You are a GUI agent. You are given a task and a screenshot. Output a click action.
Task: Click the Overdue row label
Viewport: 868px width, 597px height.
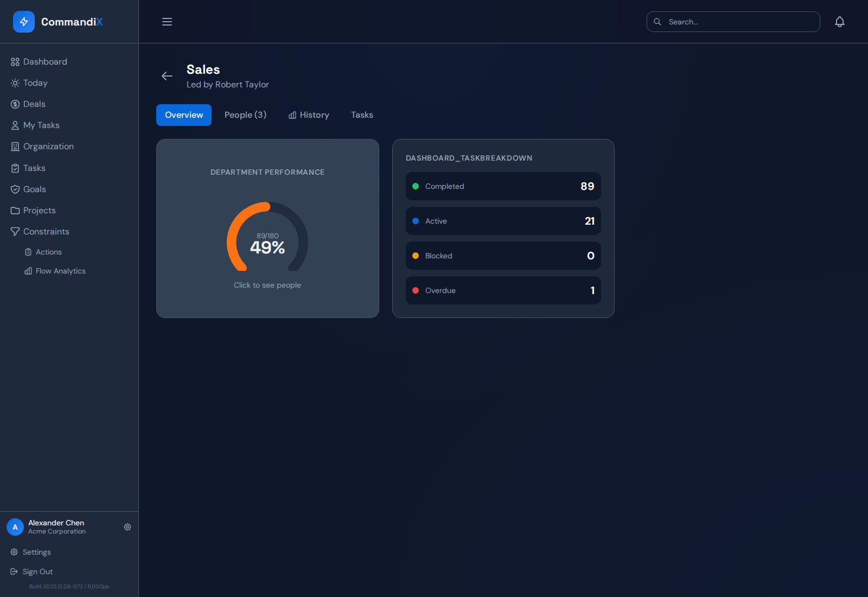pyautogui.click(x=441, y=290)
